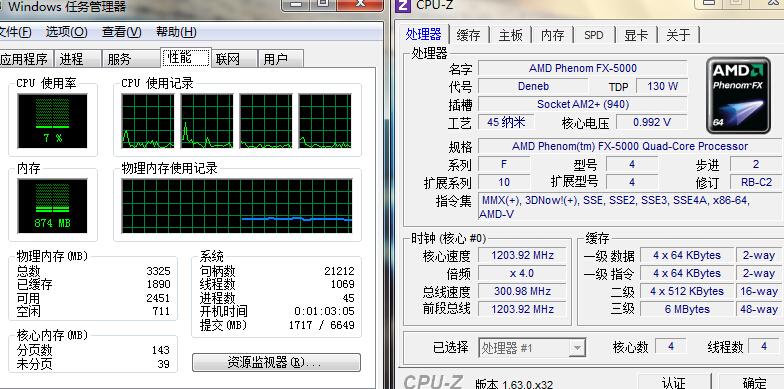Viewport: 784px width, 389px height.
Task: Click the 可用 value 2451
Action: pos(158,298)
